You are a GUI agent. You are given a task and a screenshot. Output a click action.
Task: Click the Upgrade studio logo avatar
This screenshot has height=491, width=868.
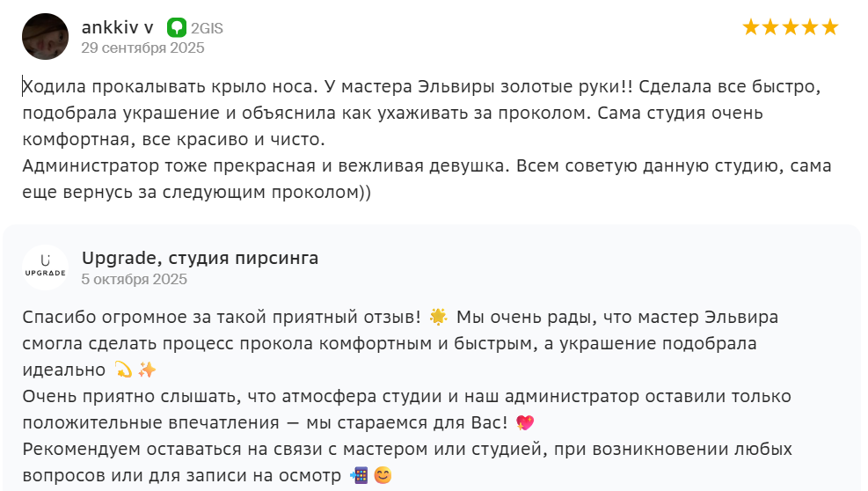(45, 267)
